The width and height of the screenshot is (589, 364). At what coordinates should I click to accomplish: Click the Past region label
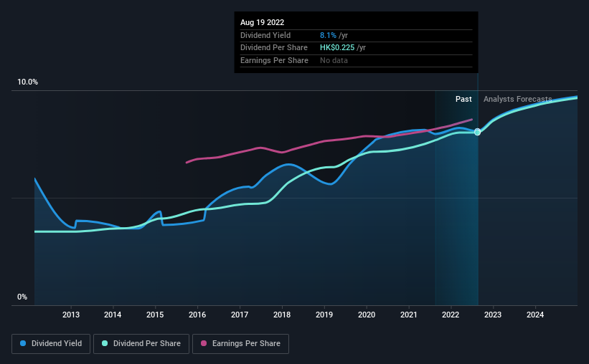pos(463,99)
